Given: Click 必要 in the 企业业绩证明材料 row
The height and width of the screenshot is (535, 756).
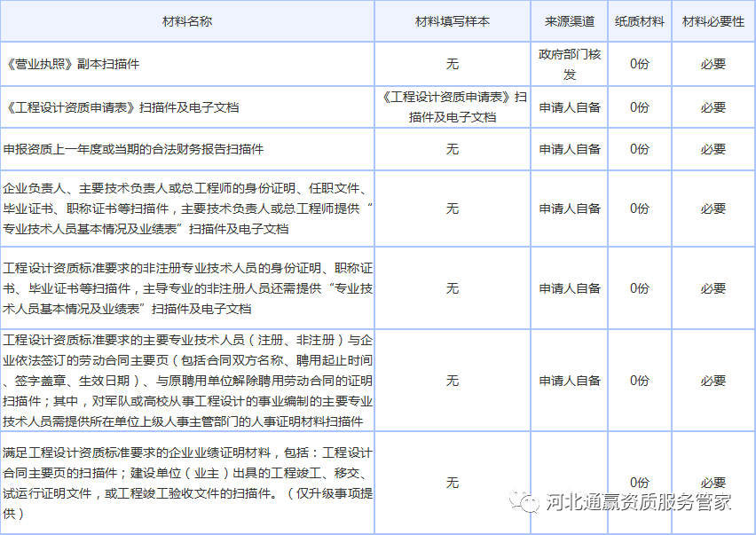Looking at the screenshot, I should 713,483.
